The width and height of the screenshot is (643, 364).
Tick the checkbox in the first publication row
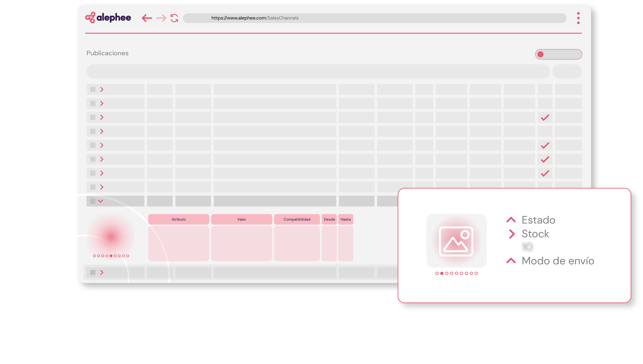click(x=93, y=89)
